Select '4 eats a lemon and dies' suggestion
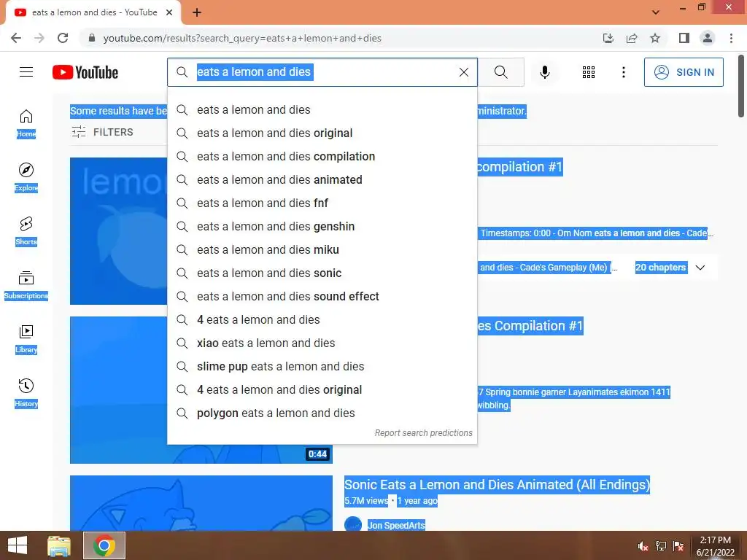 [x=322, y=319]
